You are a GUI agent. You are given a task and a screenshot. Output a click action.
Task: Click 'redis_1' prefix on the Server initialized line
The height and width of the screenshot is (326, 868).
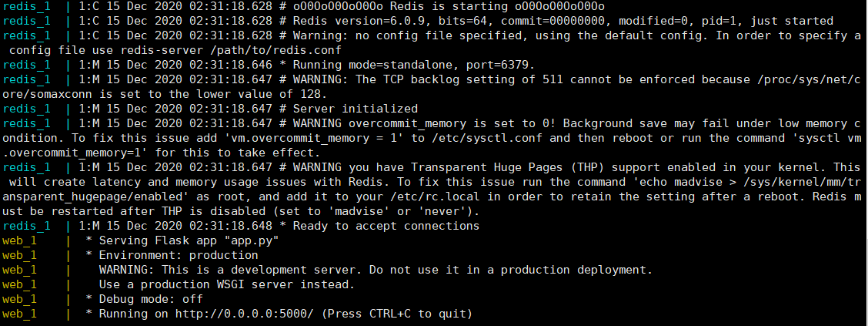26,109
